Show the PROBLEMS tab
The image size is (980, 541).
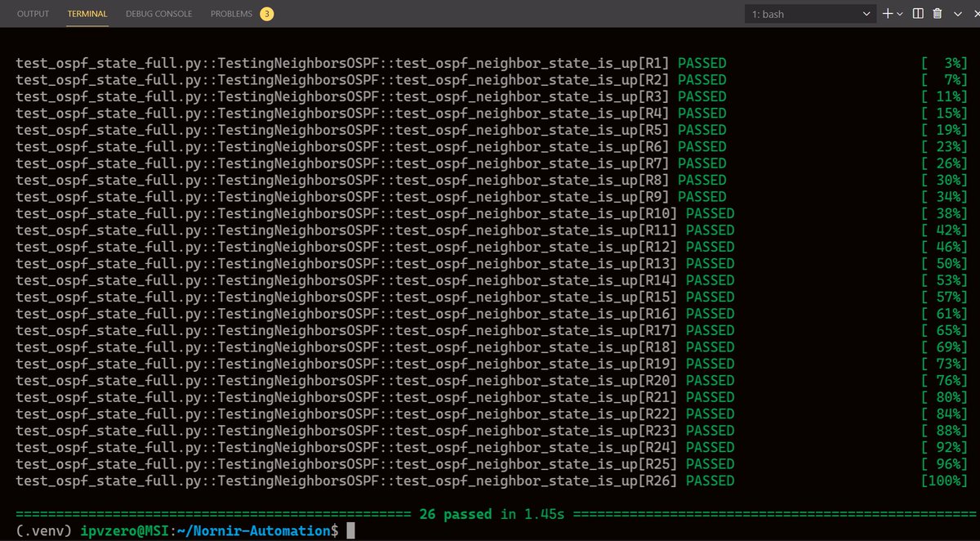point(231,14)
